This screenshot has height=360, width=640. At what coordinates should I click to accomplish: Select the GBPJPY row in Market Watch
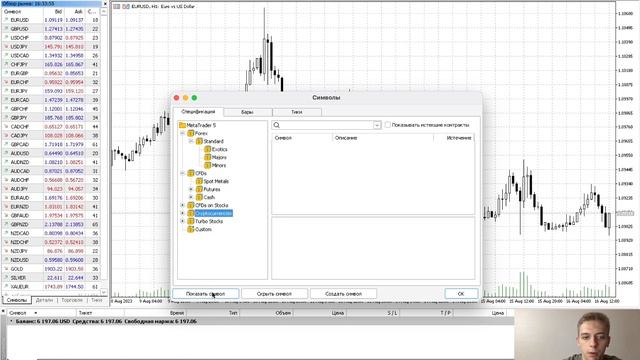pyautogui.click(x=51, y=118)
